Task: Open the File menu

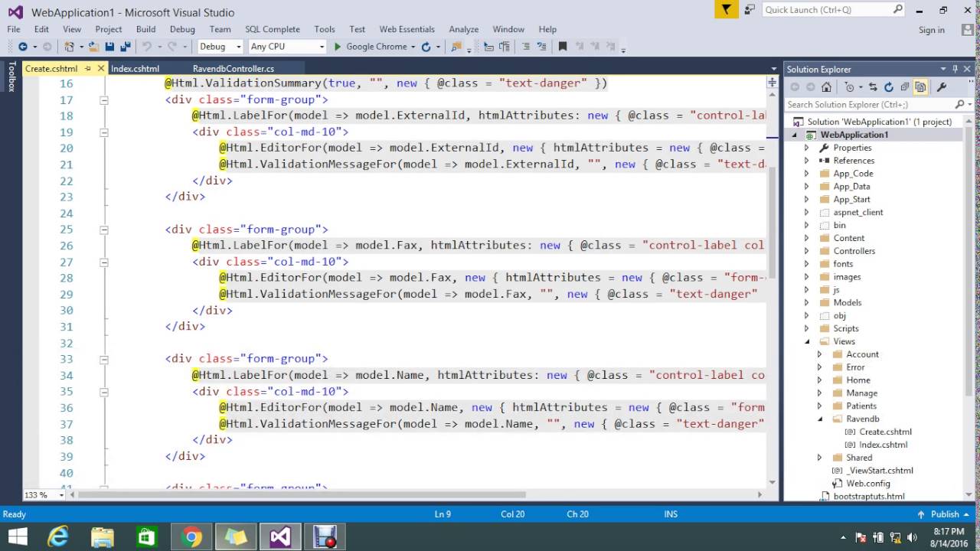Action: click(x=14, y=29)
